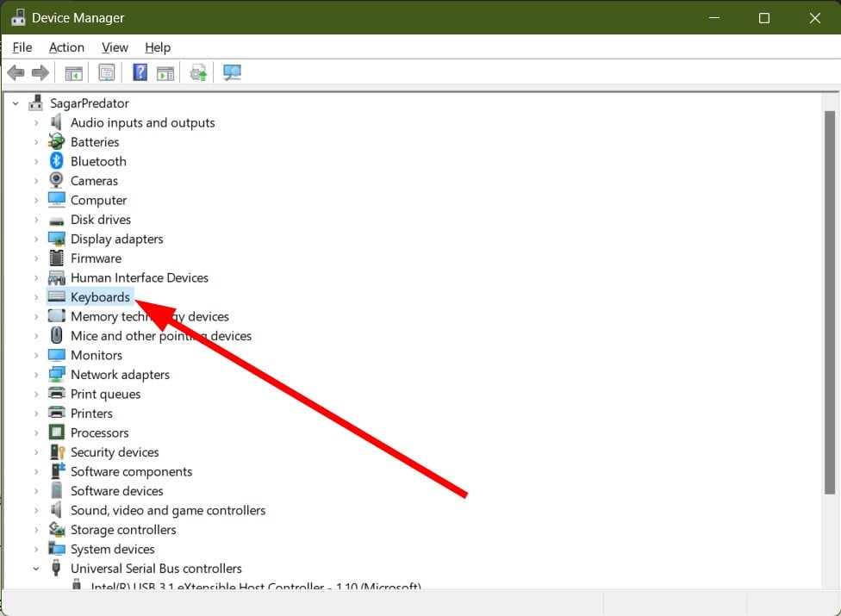Click the Storage controllers icon
841x616 pixels.
tap(57, 529)
